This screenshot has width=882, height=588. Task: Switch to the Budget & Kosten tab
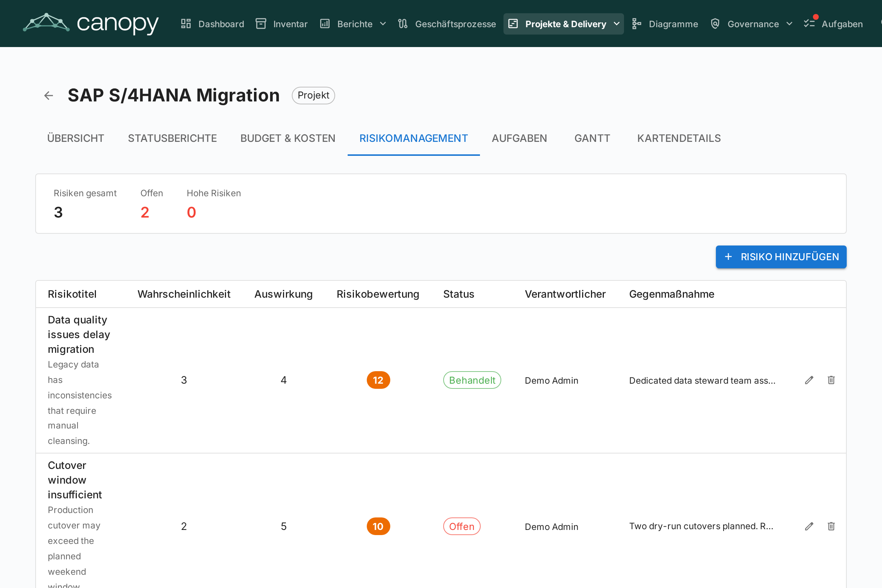point(288,139)
